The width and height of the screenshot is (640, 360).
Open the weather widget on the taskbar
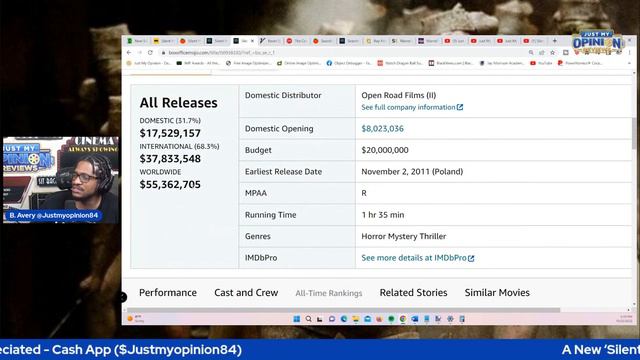[x=136, y=318]
